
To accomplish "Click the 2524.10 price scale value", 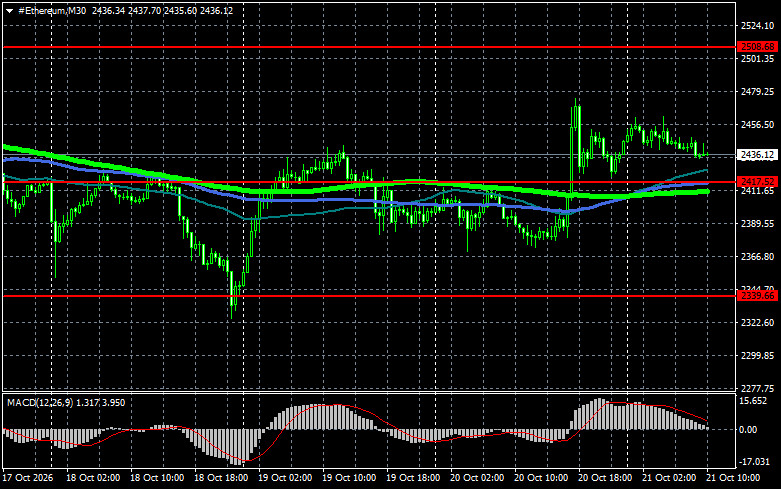I will [x=758, y=26].
